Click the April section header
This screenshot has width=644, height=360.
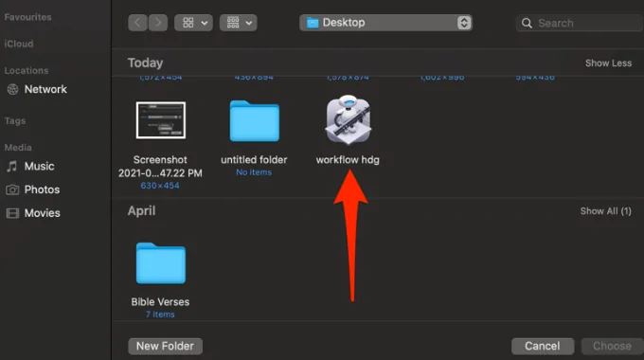tap(141, 211)
